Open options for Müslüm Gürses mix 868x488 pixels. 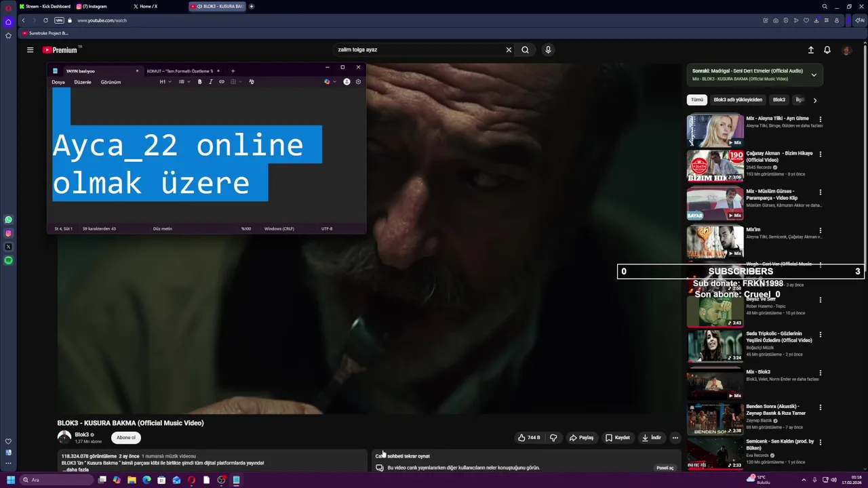(x=820, y=192)
